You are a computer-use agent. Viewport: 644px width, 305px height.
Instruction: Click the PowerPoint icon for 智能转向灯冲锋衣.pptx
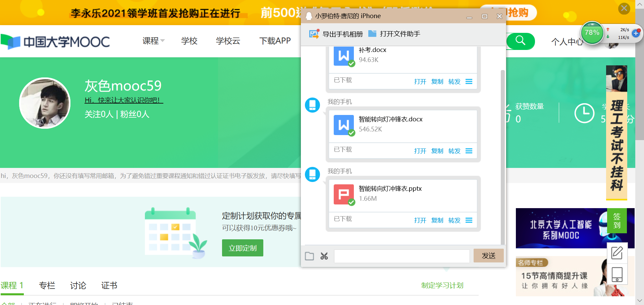[x=344, y=195]
